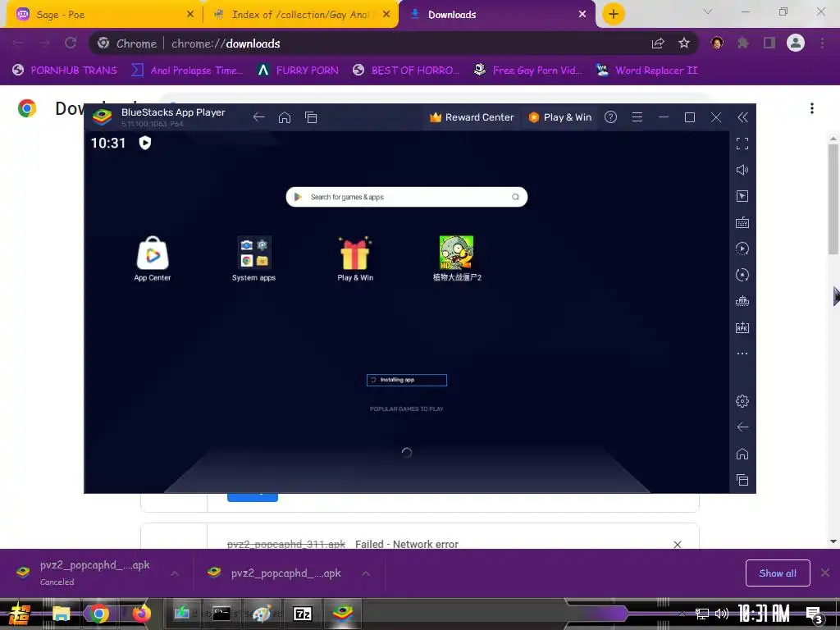Open a new Chrome tab

(x=614, y=14)
